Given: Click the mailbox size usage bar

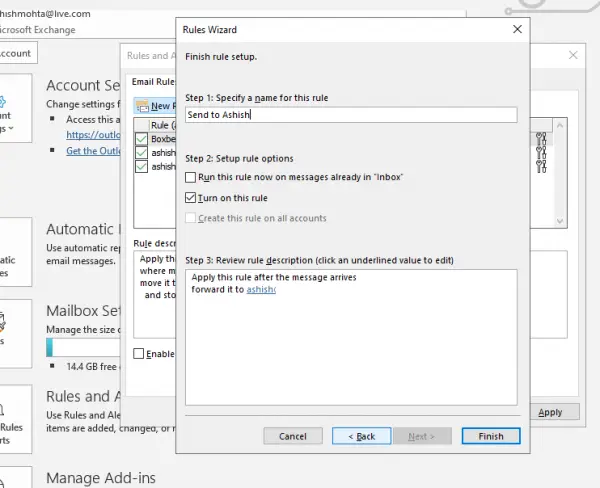Looking at the screenshot, I should [83, 347].
